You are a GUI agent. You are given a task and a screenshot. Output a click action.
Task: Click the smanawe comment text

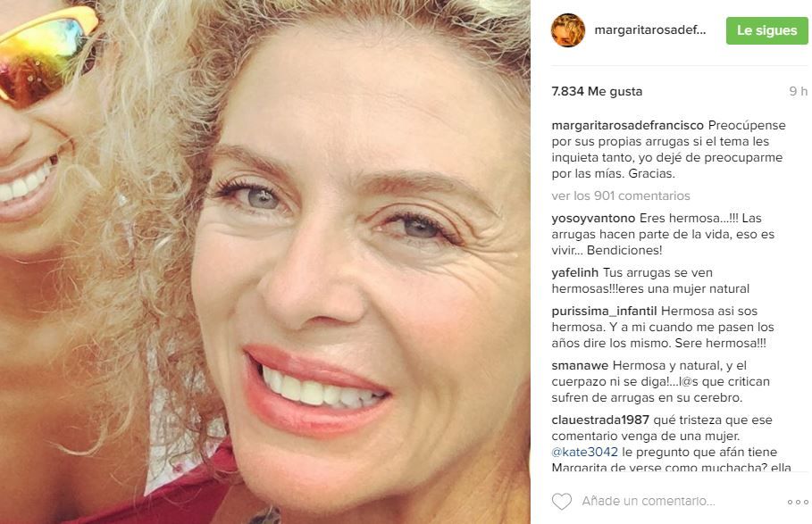(663, 381)
